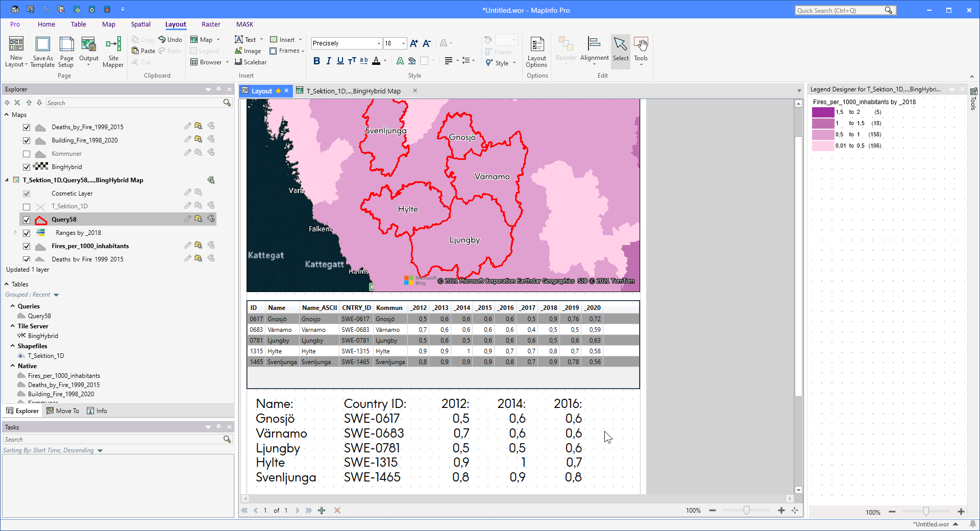Switch to the Info panel tab
The width and height of the screenshot is (980, 531).
[97, 411]
